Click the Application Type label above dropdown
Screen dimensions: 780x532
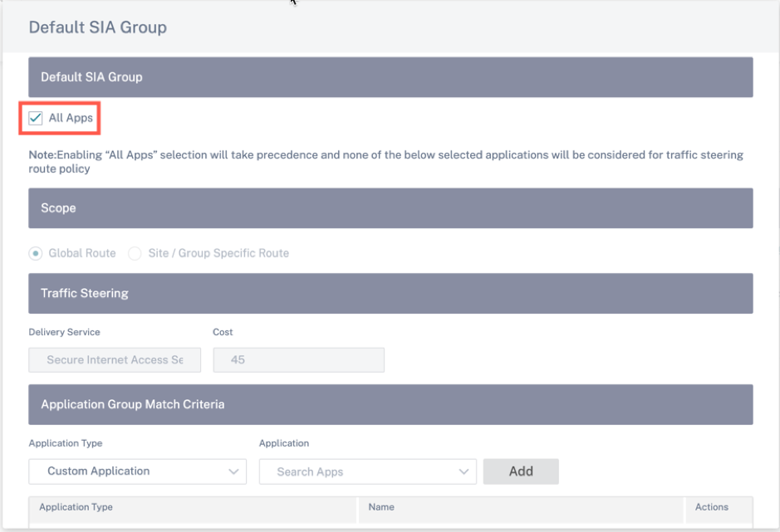65,443
